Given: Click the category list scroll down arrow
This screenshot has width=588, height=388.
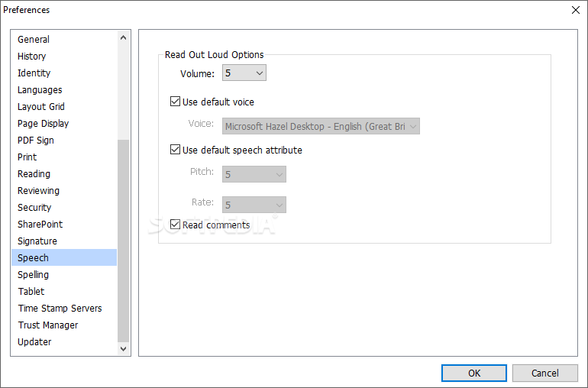Looking at the screenshot, I should [x=123, y=348].
